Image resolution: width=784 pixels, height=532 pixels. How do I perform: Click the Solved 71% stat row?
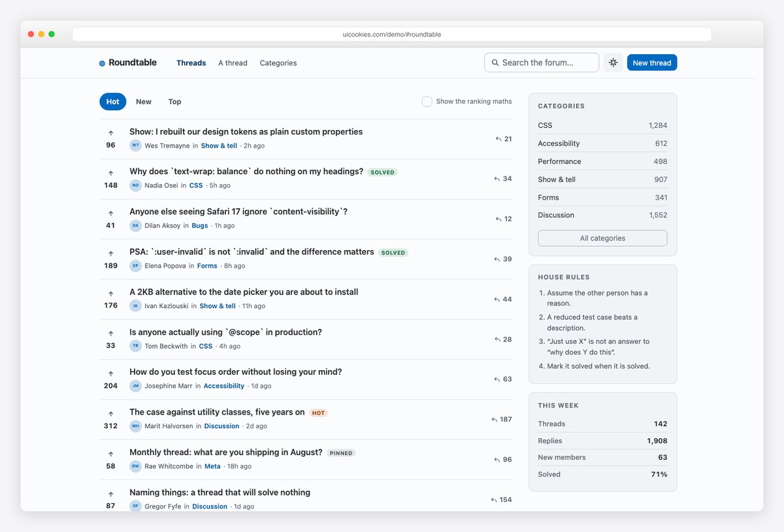602,475
